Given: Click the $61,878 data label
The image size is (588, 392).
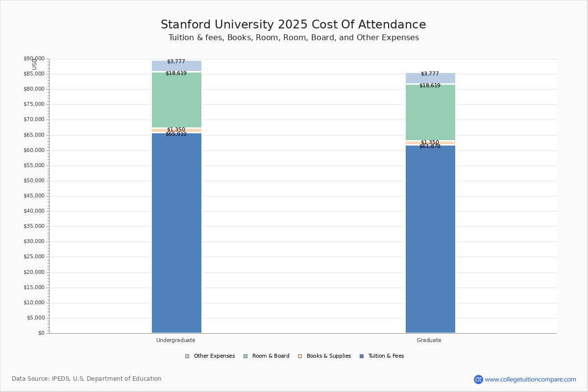Looking at the screenshot, I should pyautogui.click(x=430, y=147).
